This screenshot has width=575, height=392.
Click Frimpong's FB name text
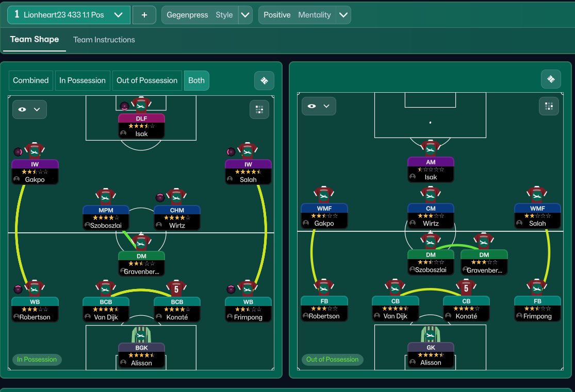point(537,316)
